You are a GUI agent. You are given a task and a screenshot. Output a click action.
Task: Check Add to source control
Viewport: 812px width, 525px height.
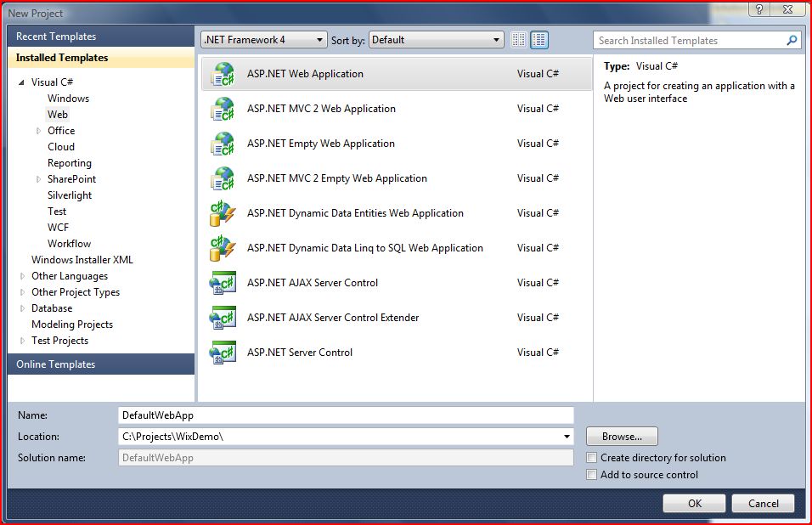click(591, 475)
